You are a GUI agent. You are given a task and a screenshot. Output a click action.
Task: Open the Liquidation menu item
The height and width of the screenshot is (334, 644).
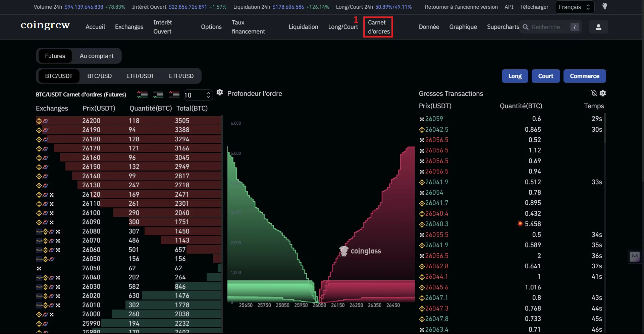coord(303,27)
